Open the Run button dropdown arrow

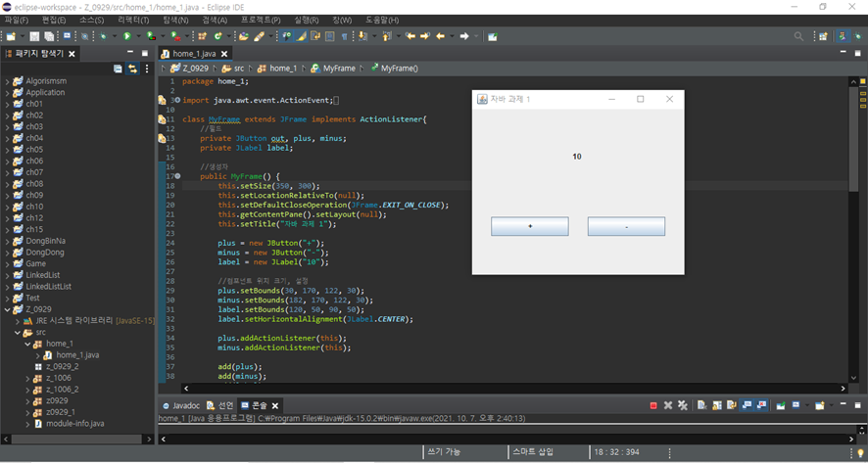[x=138, y=36]
